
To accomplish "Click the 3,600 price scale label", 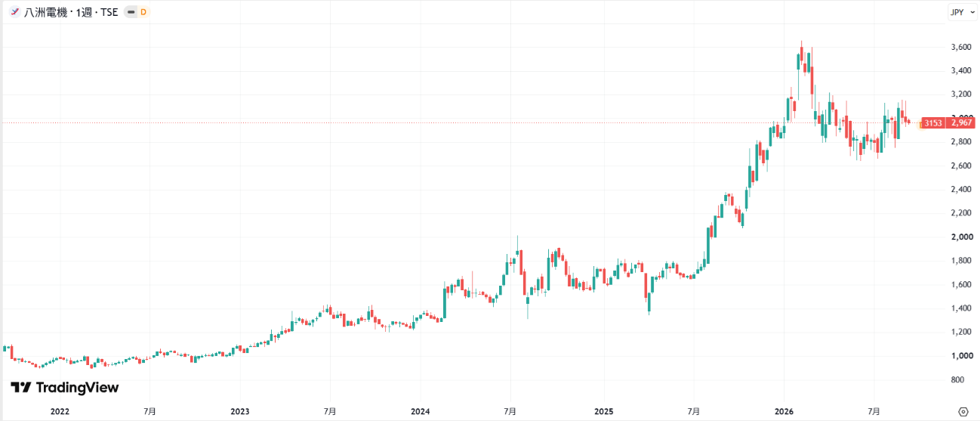I will click(x=960, y=47).
